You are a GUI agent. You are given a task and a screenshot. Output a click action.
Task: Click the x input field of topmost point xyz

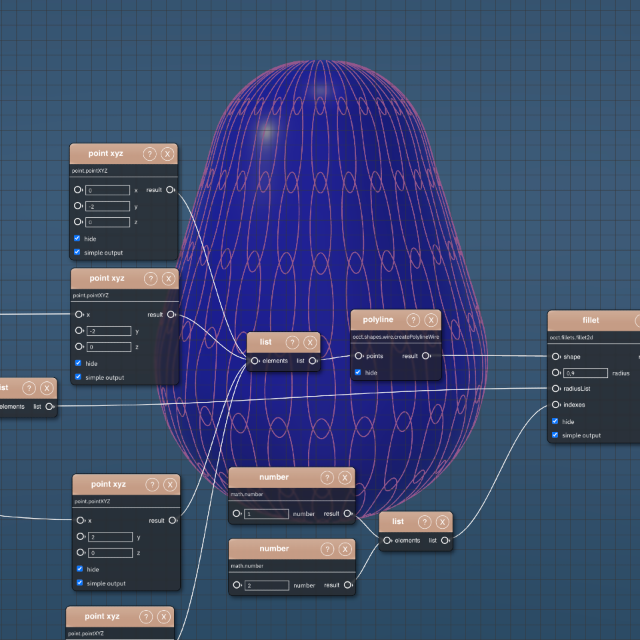(108, 190)
